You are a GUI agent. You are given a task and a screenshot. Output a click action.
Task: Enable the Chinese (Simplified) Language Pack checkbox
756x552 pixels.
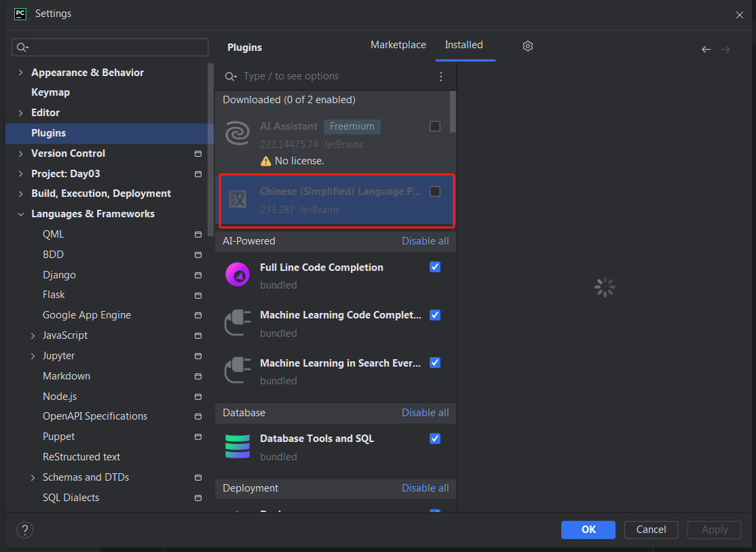pos(435,191)
